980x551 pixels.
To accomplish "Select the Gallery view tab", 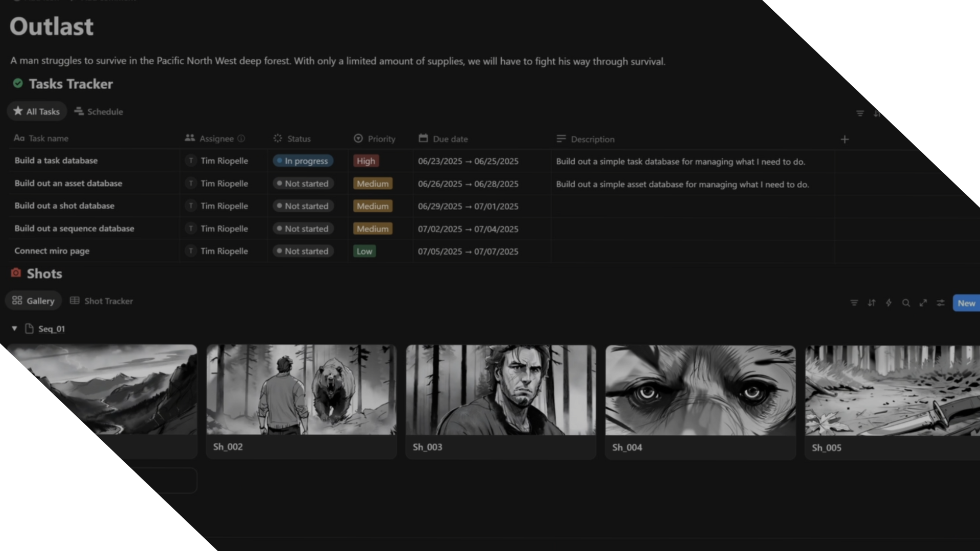I will coord(34,300).
